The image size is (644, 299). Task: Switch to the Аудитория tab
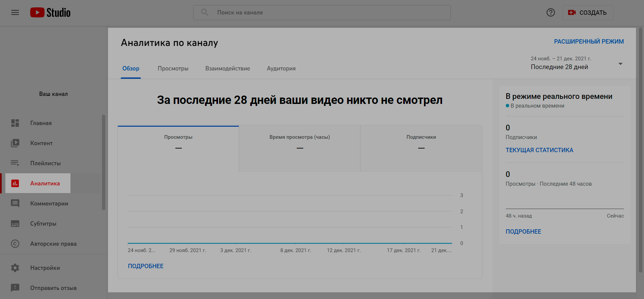[x=281, y=68]
